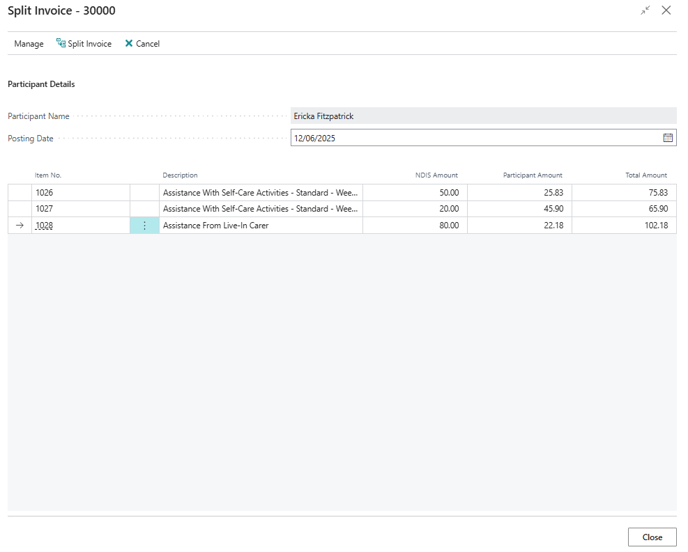Image resolution: width=688 pixels, height=552 pixels.
Task: Click the Item No. column header
Action: tap(48, 175)
